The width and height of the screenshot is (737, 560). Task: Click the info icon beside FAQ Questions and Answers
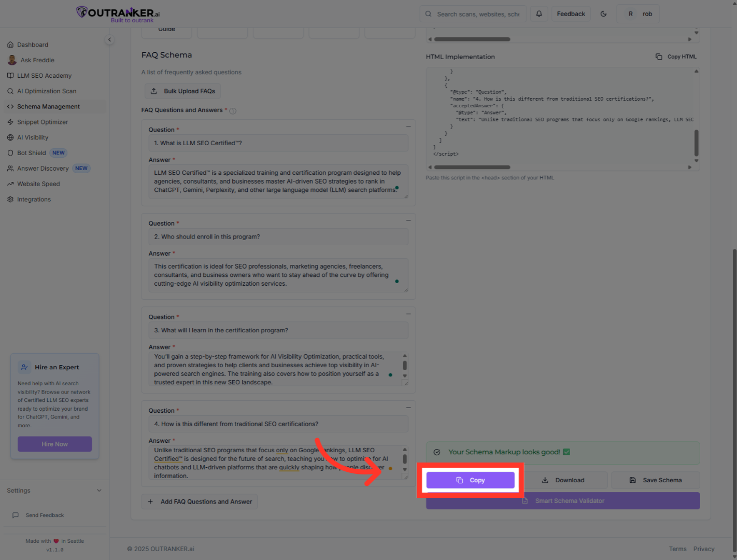coord(233,111)
